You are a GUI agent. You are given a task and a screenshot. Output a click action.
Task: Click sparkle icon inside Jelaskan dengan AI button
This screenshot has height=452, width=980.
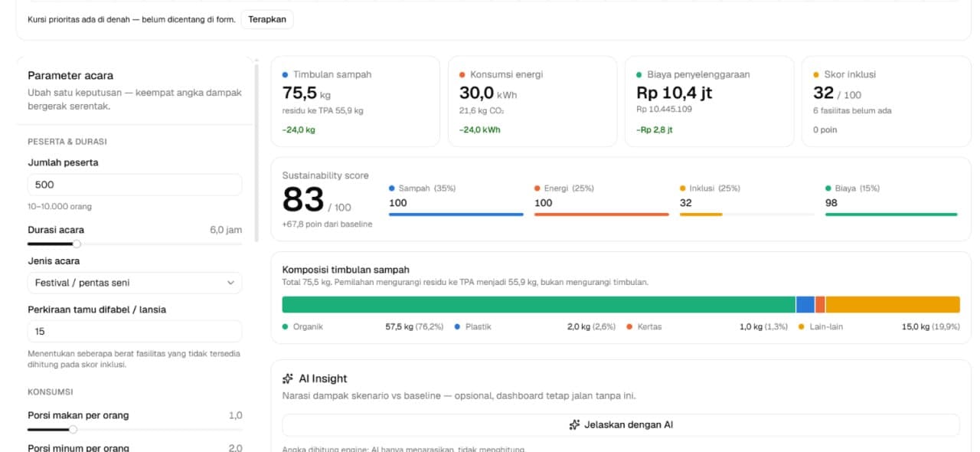point(574,424)
